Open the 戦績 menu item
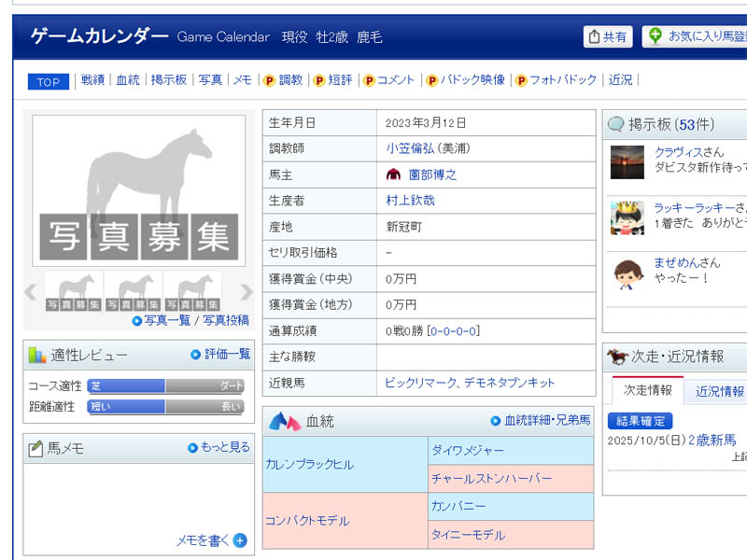747x560 pixels. (x=92, y=80)
